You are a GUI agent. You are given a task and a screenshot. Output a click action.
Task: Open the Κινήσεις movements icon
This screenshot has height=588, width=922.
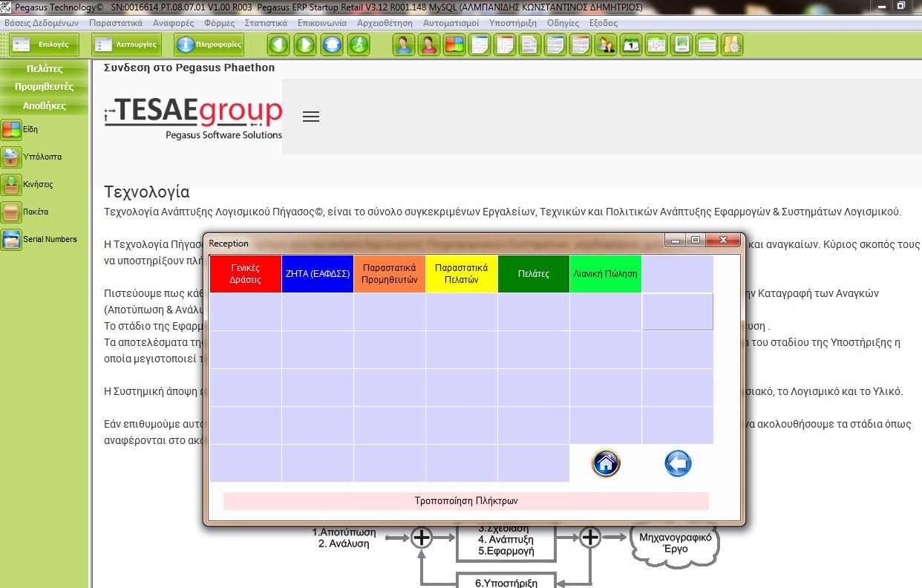click(11, 184)
